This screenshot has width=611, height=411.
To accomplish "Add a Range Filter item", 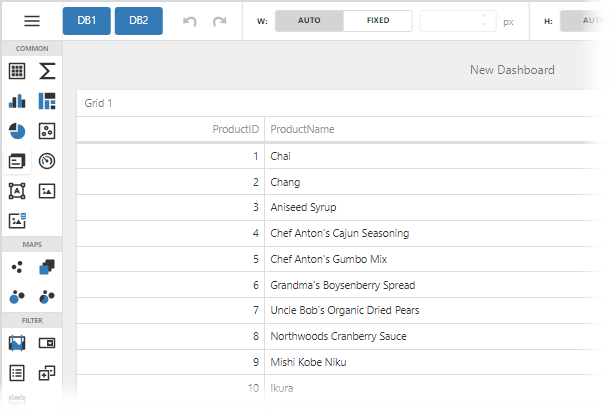I will pos(17,343).
